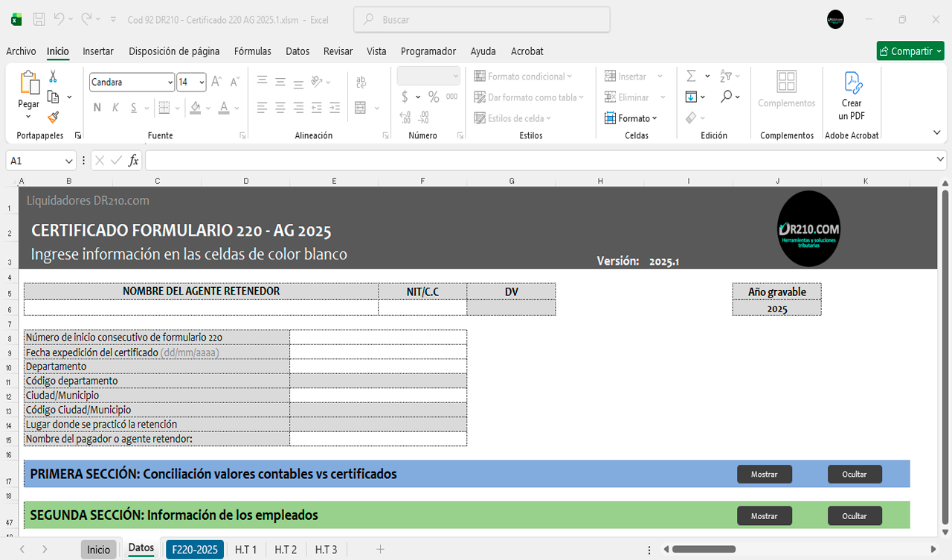Click Ocultar button in Segunda Sección
The image size is (952, 560).
(x=855, y=515)
